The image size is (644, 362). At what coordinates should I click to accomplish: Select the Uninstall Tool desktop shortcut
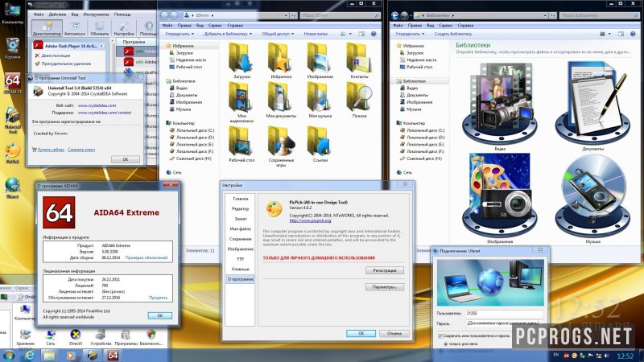click(13, 120)
